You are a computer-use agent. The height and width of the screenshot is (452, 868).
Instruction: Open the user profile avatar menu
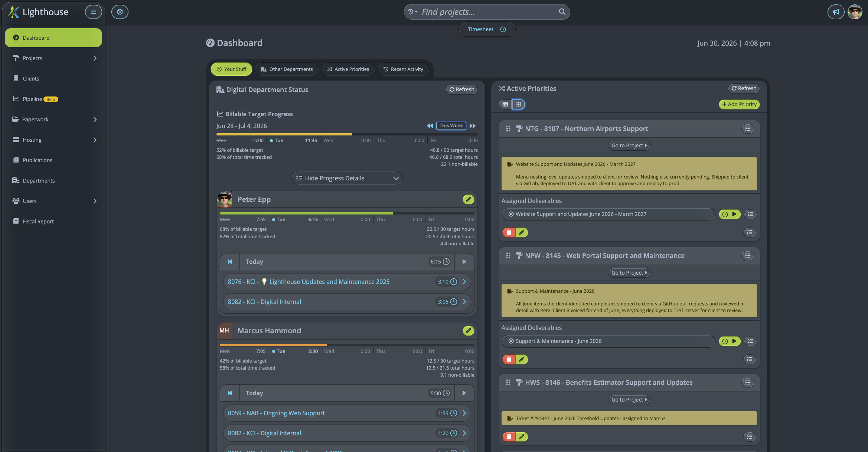point(855,12)
